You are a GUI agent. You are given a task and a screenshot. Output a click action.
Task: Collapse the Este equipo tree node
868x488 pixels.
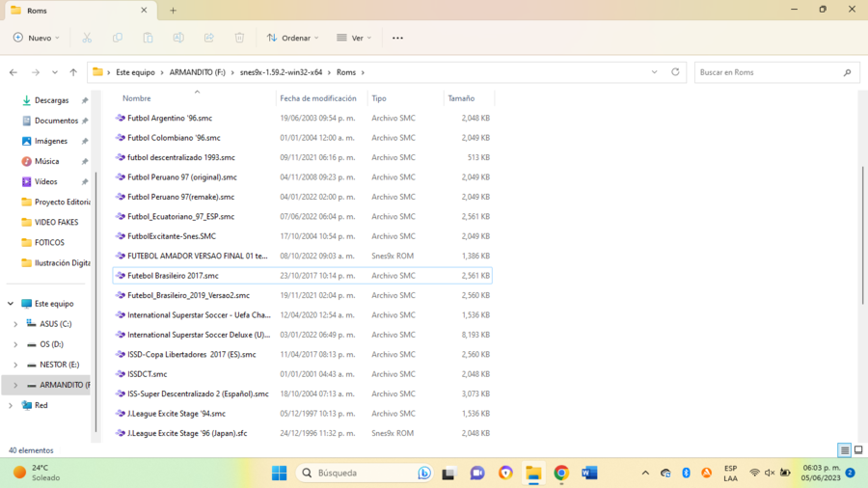click(x=11, y=304)
